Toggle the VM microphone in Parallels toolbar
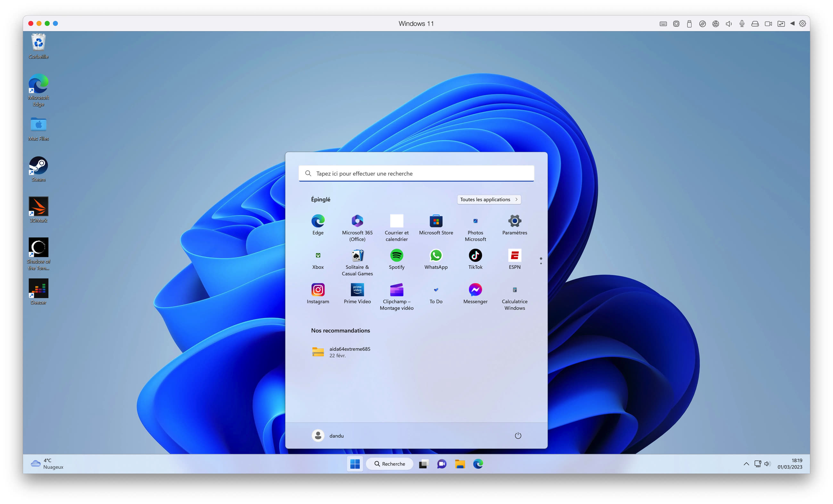 742,23
